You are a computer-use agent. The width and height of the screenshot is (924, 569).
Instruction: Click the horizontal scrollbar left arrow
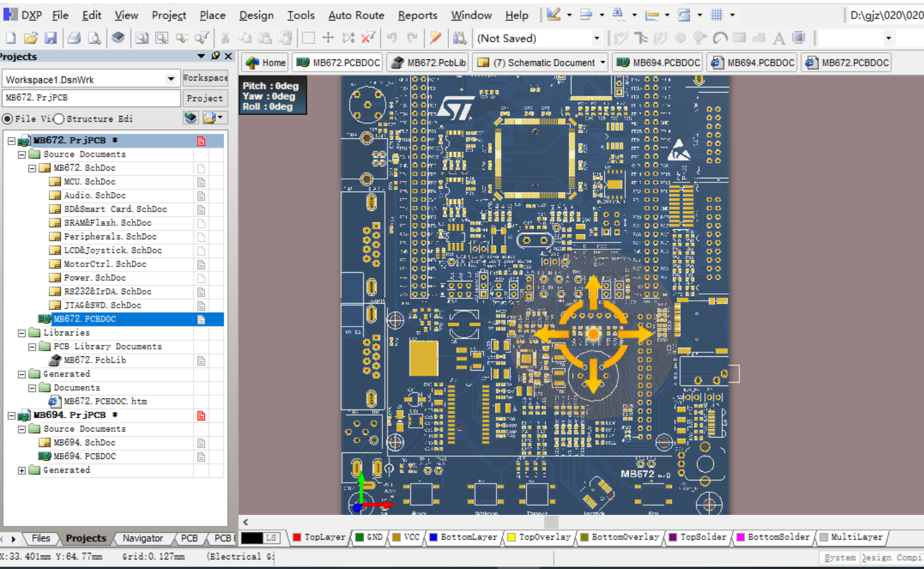tap(245, 522)
